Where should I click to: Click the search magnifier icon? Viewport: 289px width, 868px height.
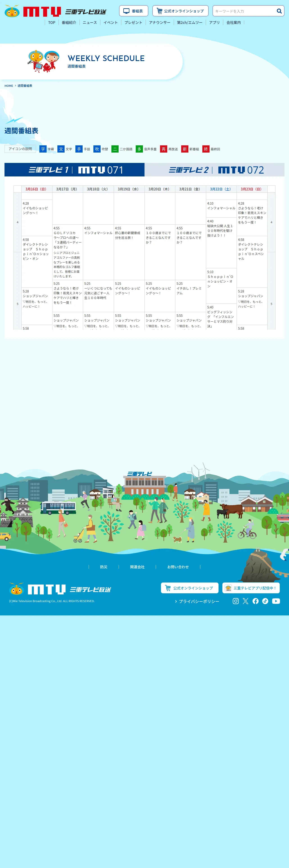point(279,11)
